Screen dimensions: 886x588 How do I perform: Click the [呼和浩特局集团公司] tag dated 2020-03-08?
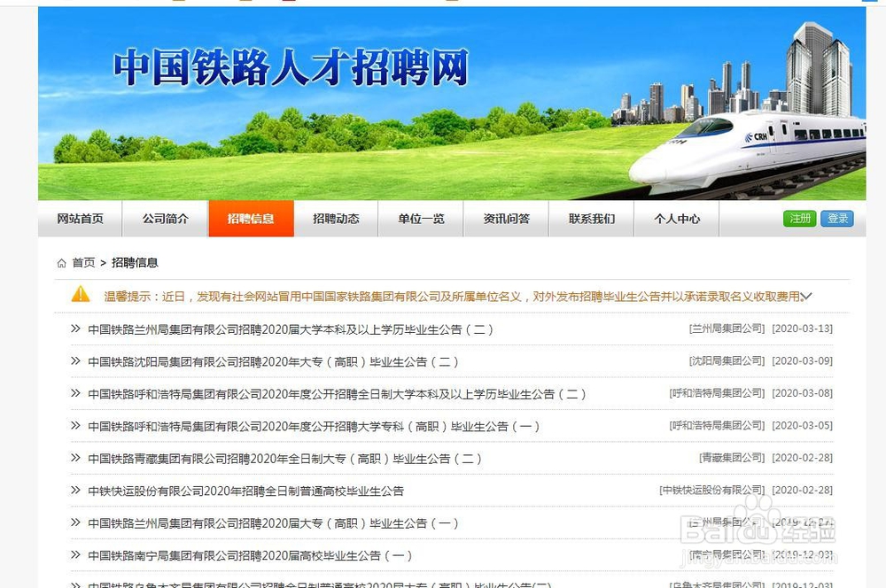tap(717, 392)
